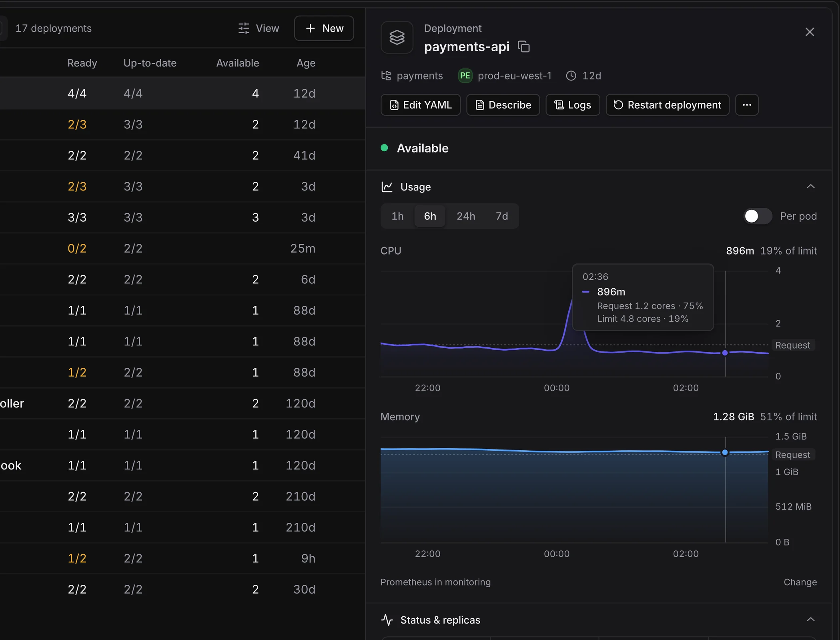Toggle the Per pod switch
Viewport: 840px width, 640px height.
click(x=757, y=216)
